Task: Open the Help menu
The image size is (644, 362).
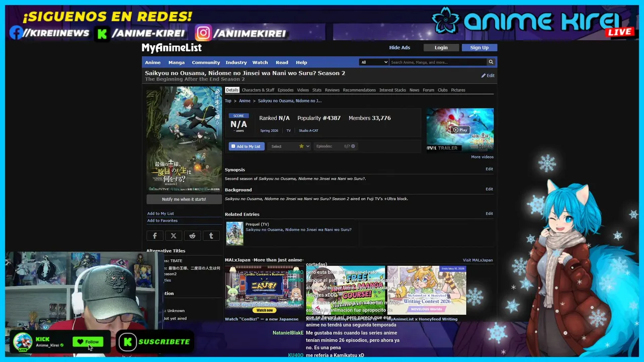Action: pyautogui.click(x=301, y=62)
